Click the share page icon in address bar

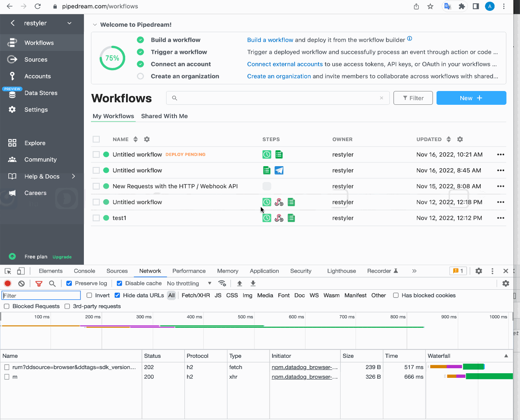coord(416,6)
